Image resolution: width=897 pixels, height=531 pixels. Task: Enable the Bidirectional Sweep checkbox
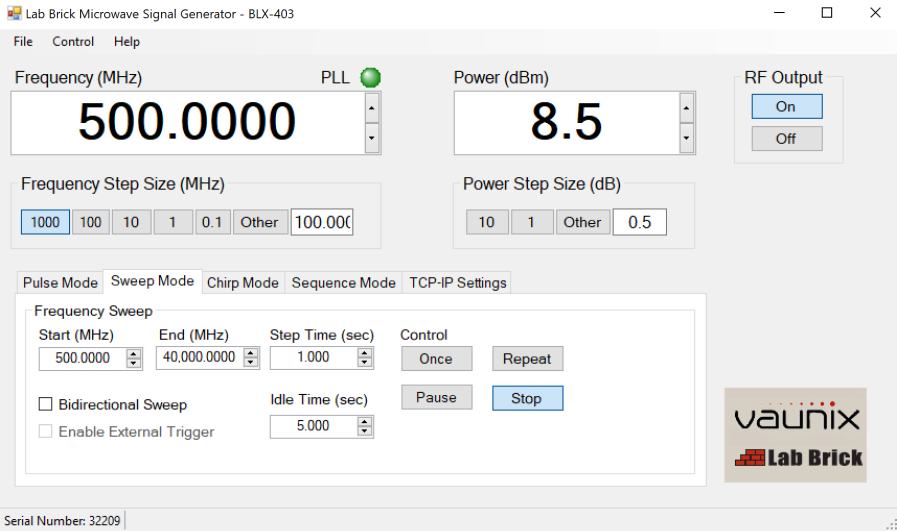tap(45, 405)
